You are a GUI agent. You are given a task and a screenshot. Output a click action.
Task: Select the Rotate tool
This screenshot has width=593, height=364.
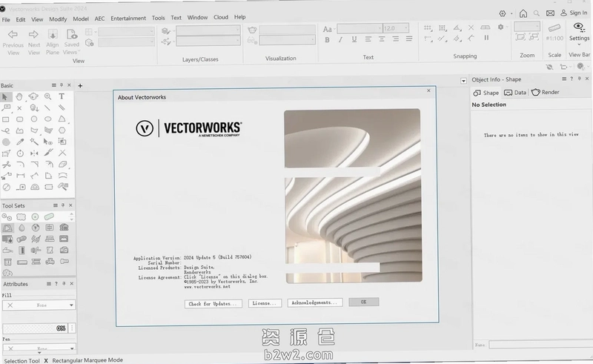point(20,153)
